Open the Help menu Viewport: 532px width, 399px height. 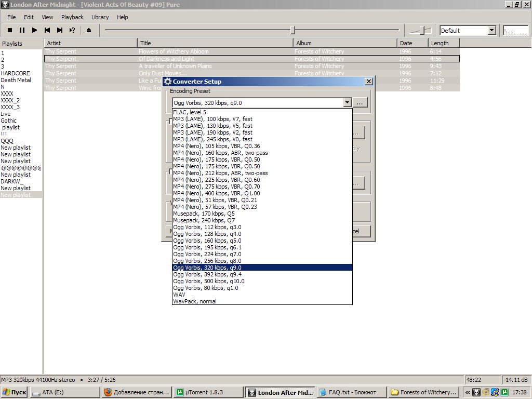point(123,17)
